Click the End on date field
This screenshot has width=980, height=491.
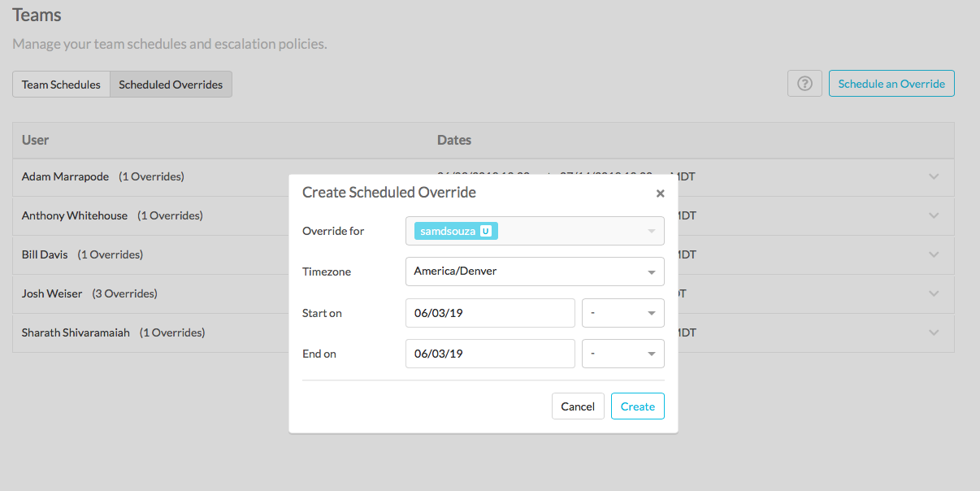click(491, 354)
